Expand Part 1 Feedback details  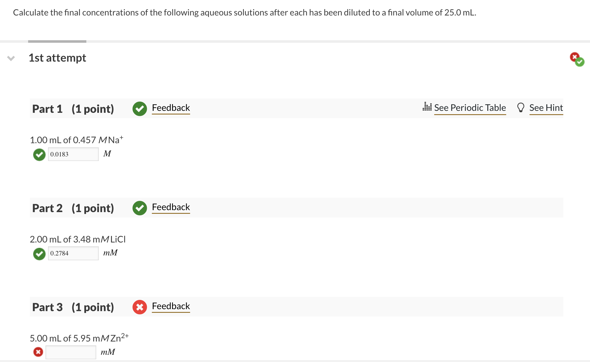coord(171,108)
